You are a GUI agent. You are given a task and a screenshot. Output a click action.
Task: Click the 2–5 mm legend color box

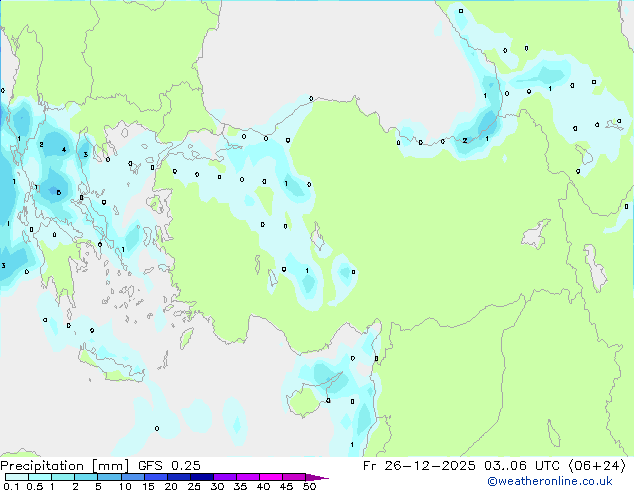click(x=86, y=477)
